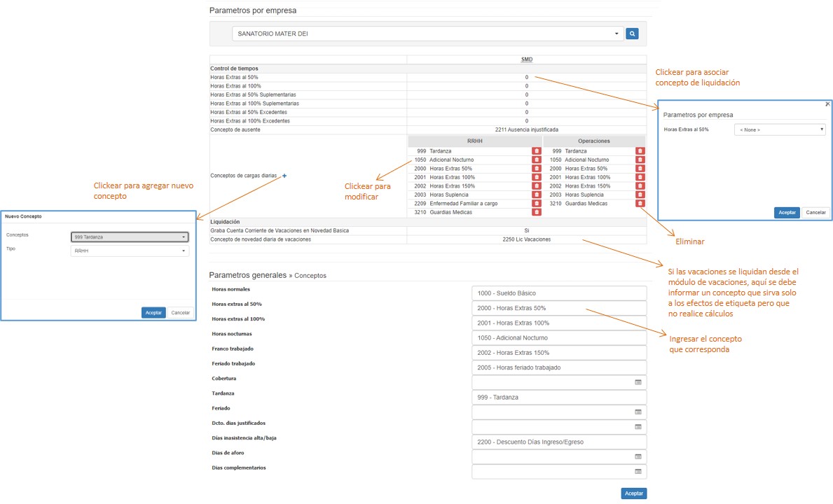Delete Adicional Nocturno in Operaciones column
This screenshot has height=504, width=833.
click(x=640, y=160)
